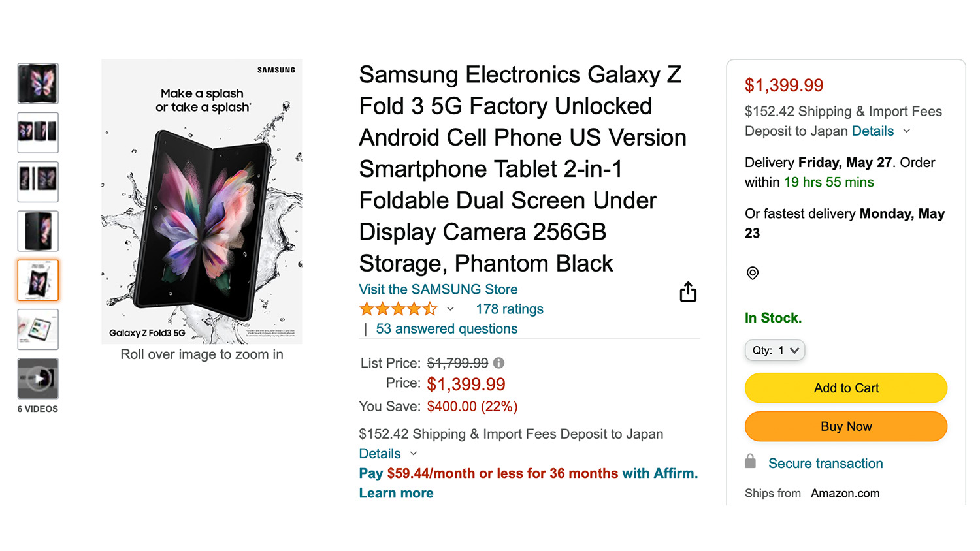Click the list price info icon

498,363
